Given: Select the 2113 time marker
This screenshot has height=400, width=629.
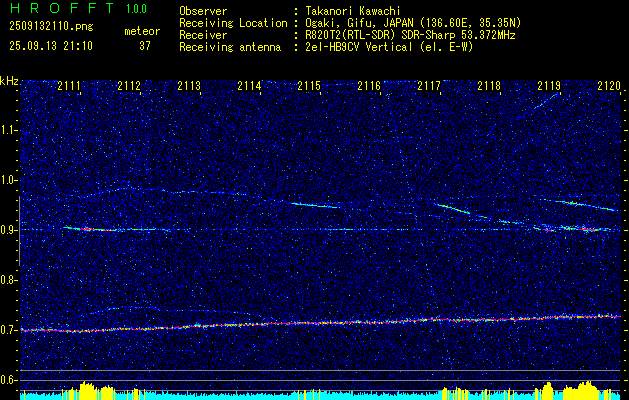Looking at the screenshot, I should (189, 87).
